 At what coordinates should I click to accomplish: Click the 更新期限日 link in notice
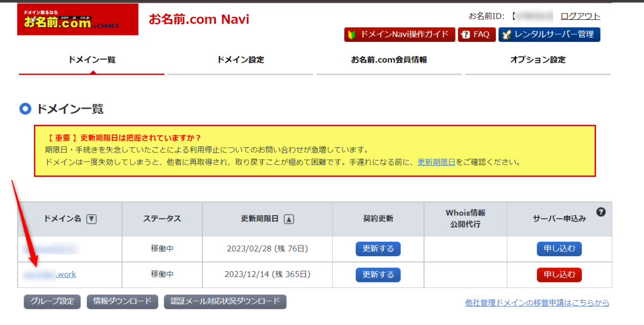point(436,162)
